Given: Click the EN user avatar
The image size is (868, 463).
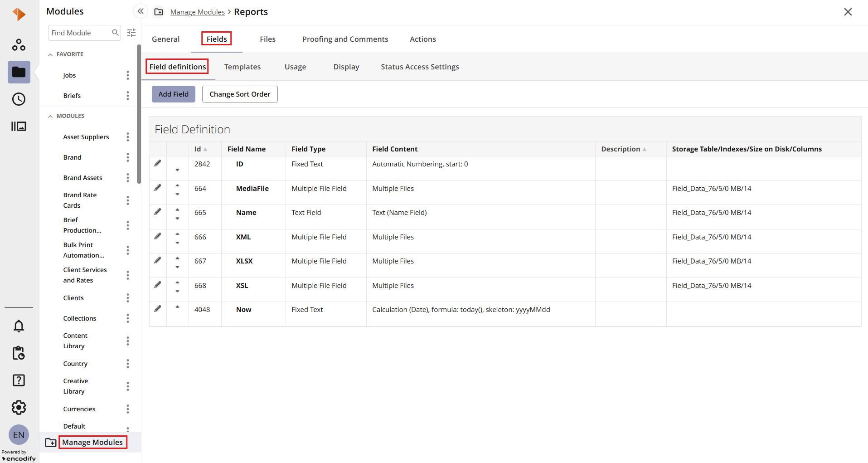Looking at the screenshot, I should click(19, 435).
